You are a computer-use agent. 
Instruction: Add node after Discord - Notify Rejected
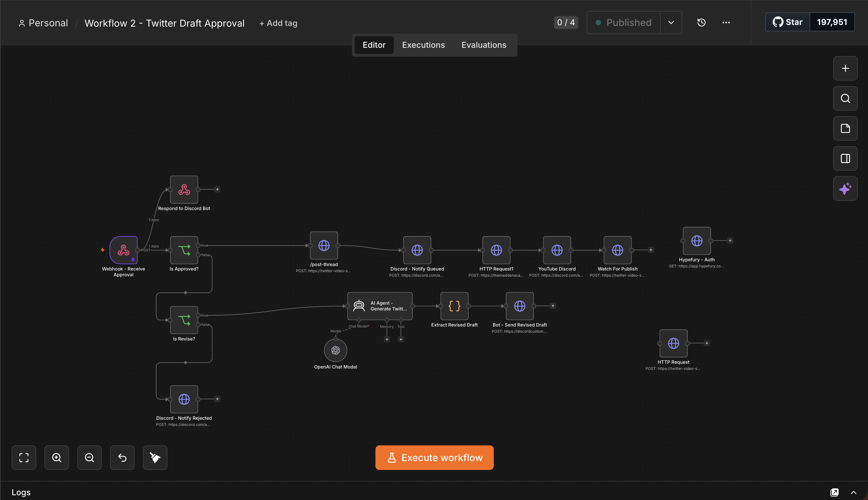coord(217,399)
